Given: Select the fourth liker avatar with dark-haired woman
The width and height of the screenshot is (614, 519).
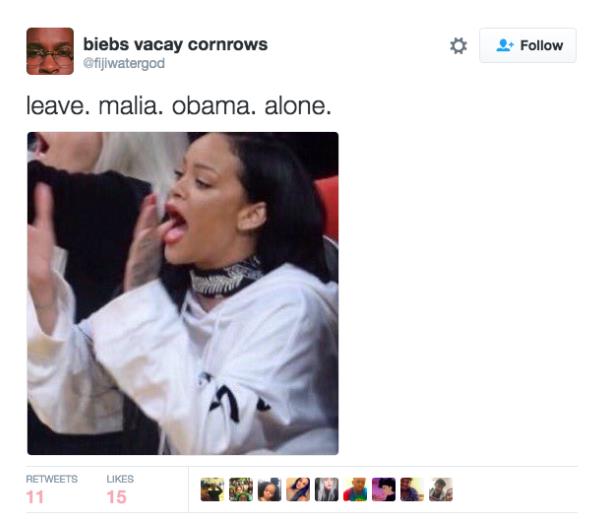Looking at the screenshot, I should tap(298, 490).
